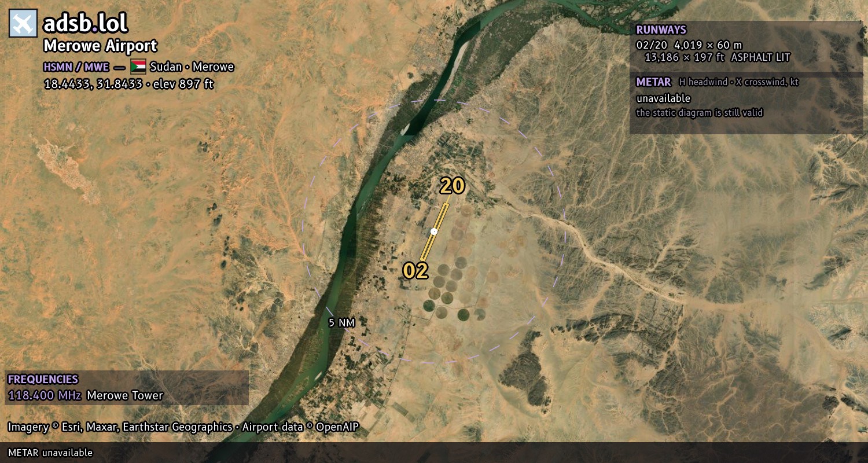Select "the static diagram is still valid" note
Viewport: 868px width, 463px height.
(700, 113)
